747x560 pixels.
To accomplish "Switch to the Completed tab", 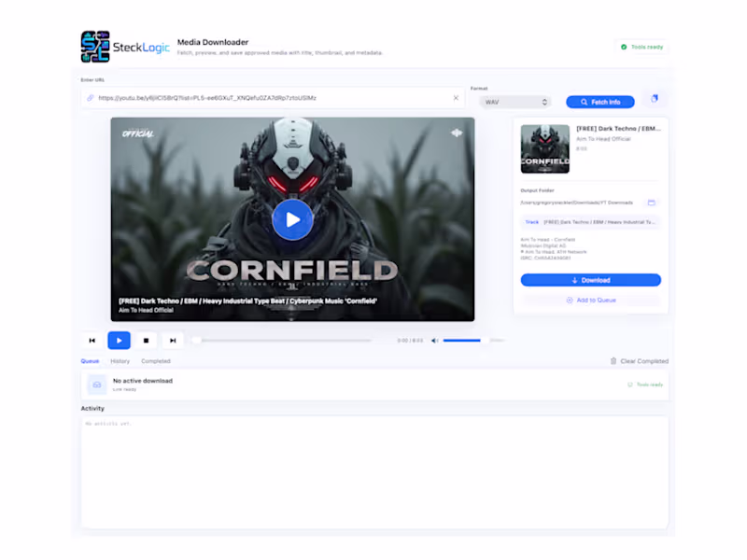I will pos(156,361).
